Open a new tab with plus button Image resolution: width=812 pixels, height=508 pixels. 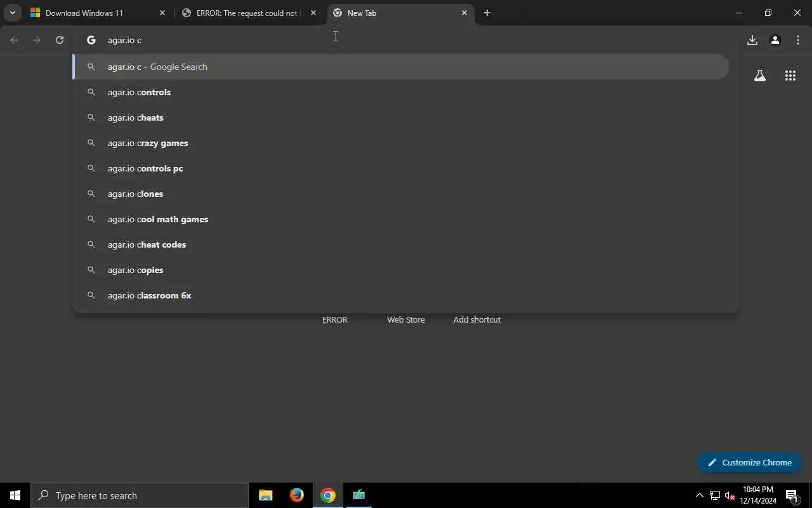(487, 13)
